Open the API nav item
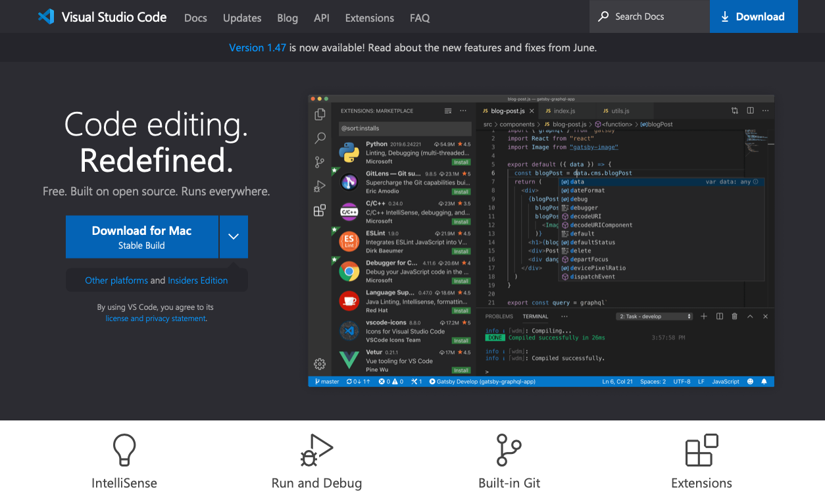Image resolution: width=825 pixels, height=504 pixels. 322,18
